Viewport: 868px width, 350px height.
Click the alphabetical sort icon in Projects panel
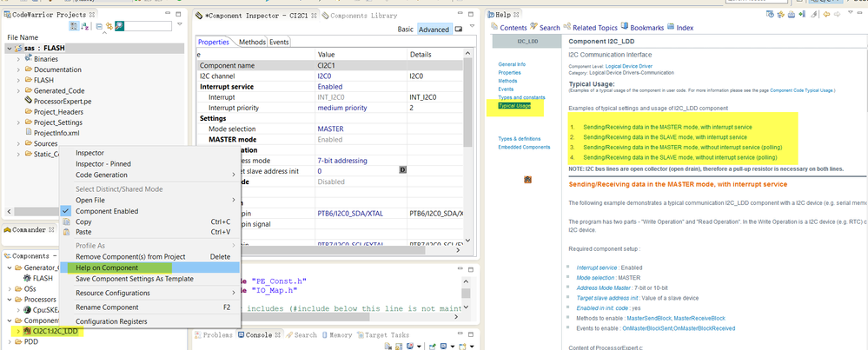pyautogui.click(x=84, y=26)
